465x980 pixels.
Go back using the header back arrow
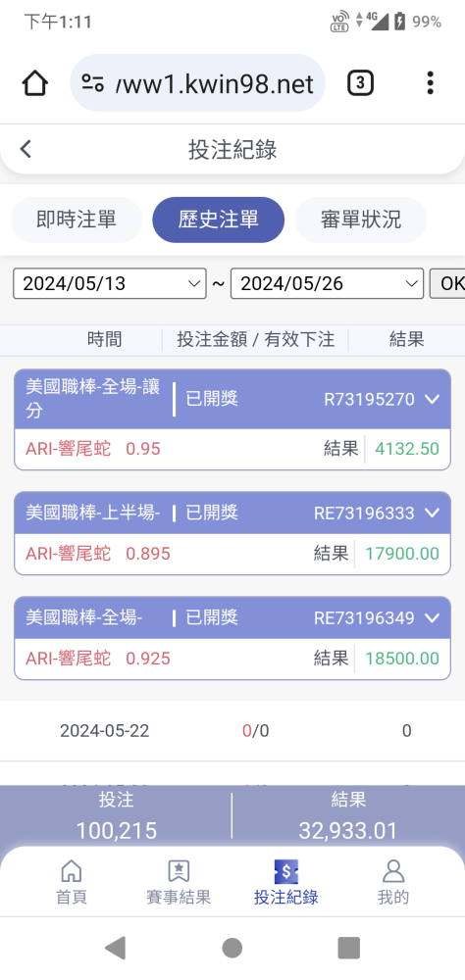tap(26, 149)
